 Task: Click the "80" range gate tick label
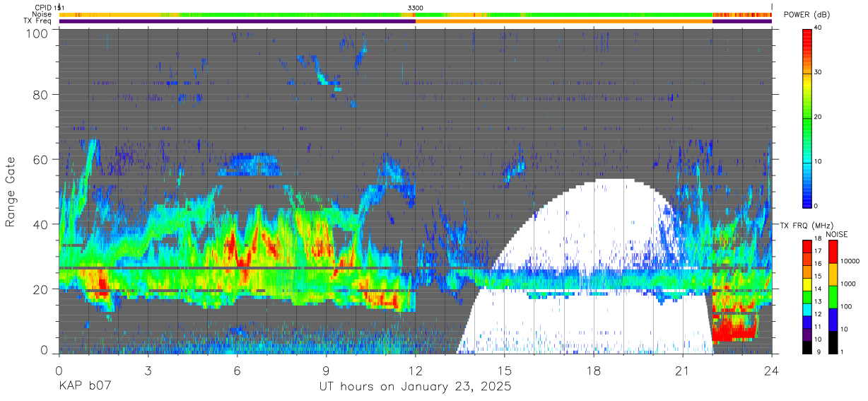point(40,95)
